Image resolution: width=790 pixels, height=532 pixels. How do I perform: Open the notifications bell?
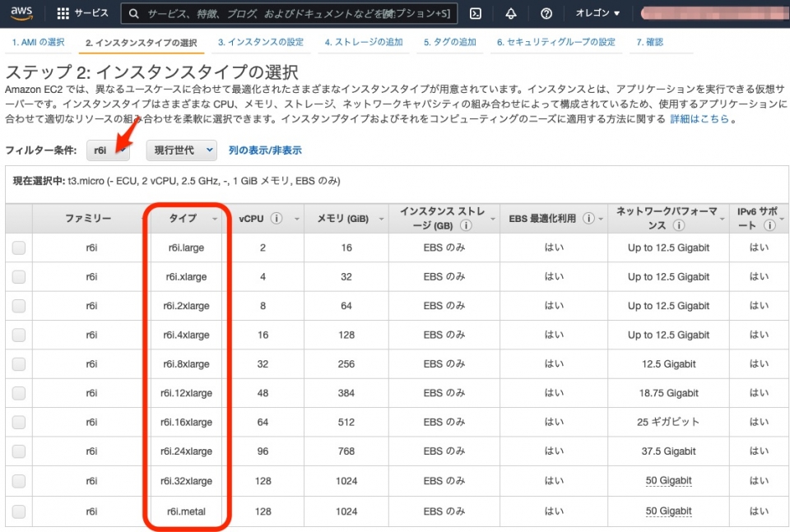[x=511, y=13]
